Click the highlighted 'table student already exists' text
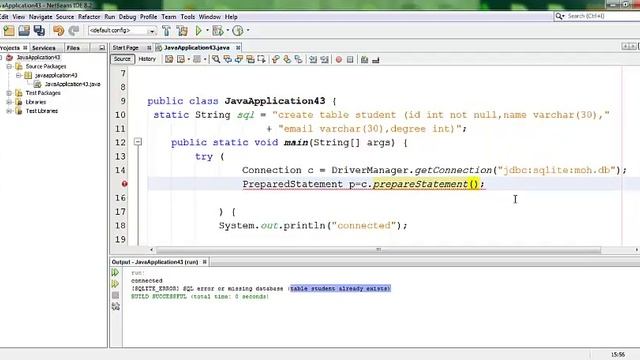The height and width of the screenshot is (360, 640). pyautogui.click(x=340, y=289)
